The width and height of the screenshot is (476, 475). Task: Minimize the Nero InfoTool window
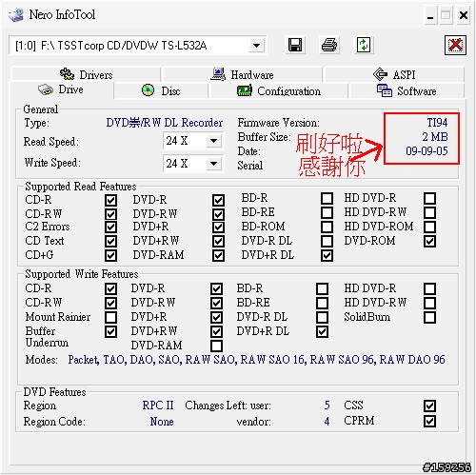pos(430,15)
